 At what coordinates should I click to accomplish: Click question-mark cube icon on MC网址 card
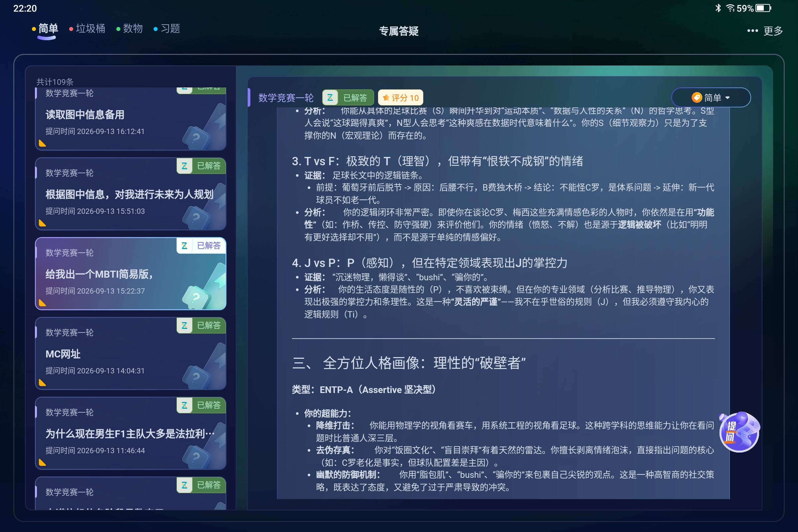click(x=197, y=377)
